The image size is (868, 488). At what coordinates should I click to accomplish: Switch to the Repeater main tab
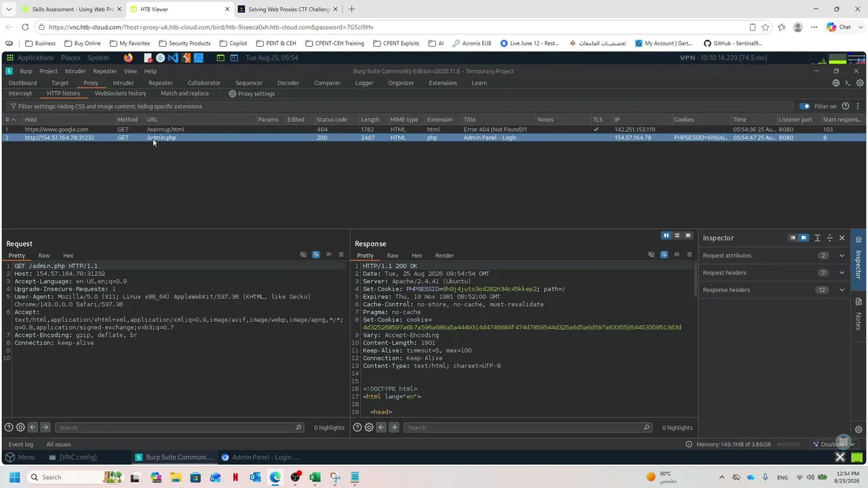(161, 83)
